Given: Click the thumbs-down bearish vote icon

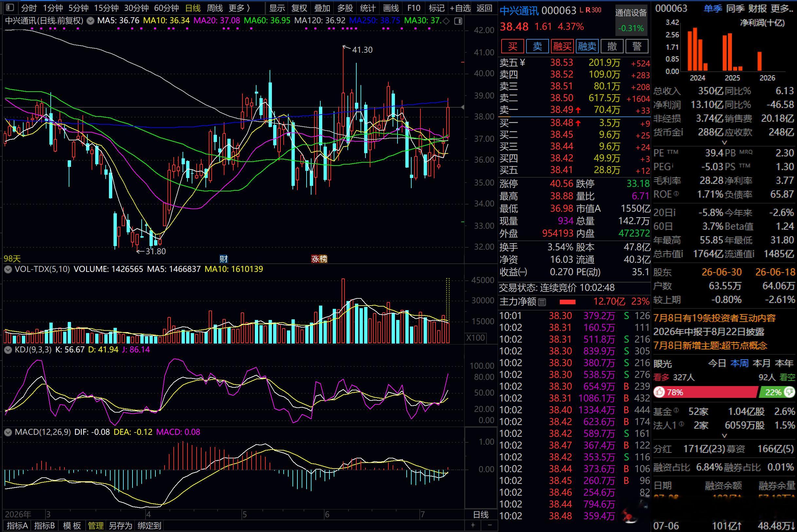Looking at the screenshot, I should (789, 392).
